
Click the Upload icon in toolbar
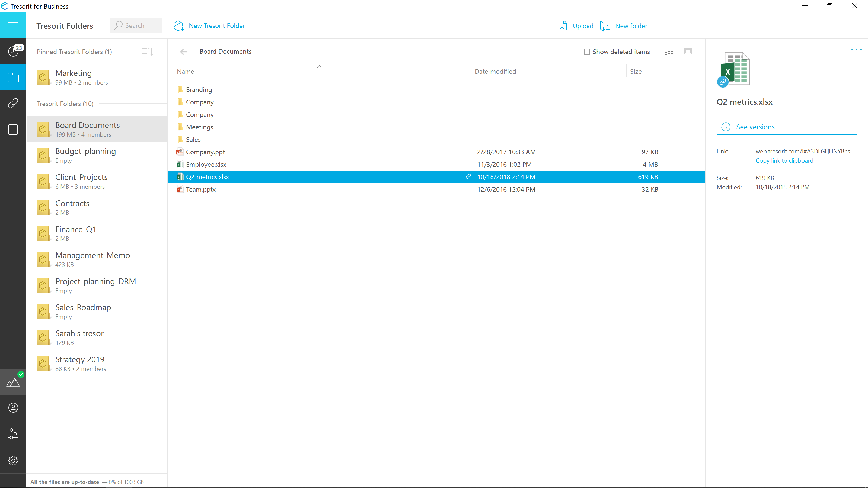[x=562, y=26]
